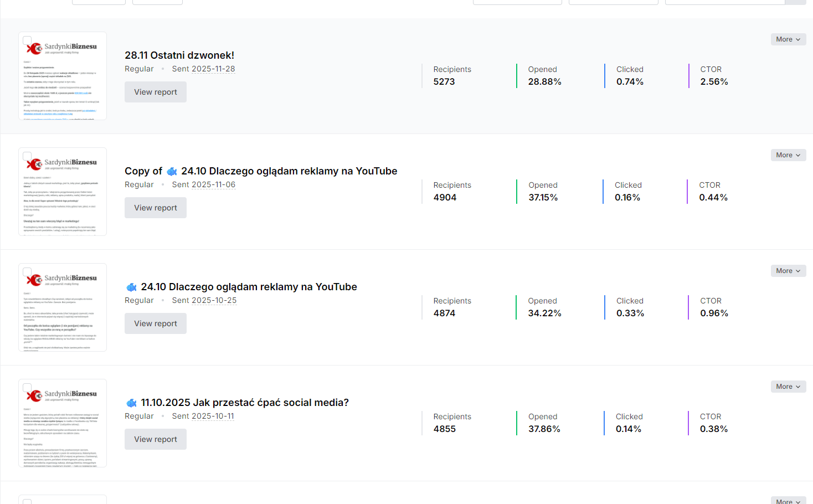Click the opened rate "37.15%"
This screenshot has height=504, width=813.
[543, 198]
